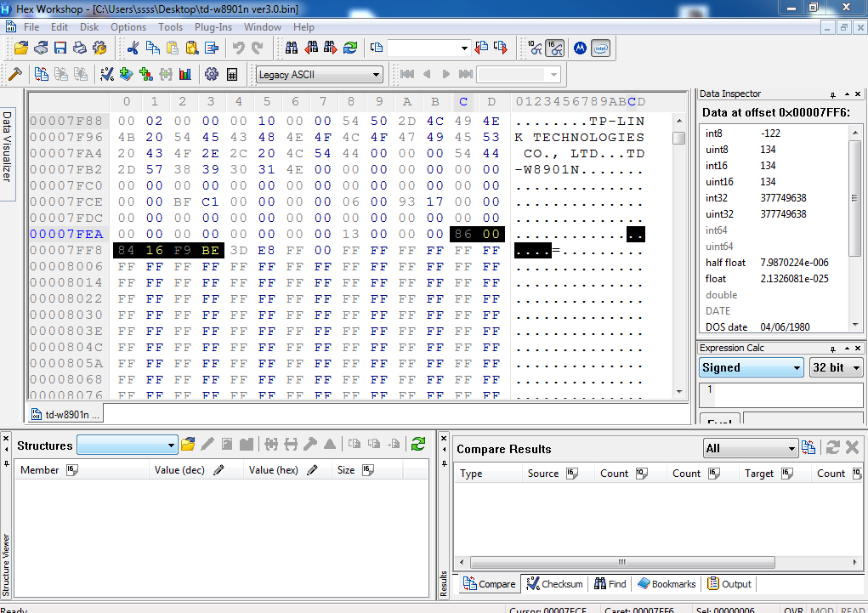Click the Undo arrow icon
Image resolution: width=868 pixels, height=613 pixels.
coord(239,48)
